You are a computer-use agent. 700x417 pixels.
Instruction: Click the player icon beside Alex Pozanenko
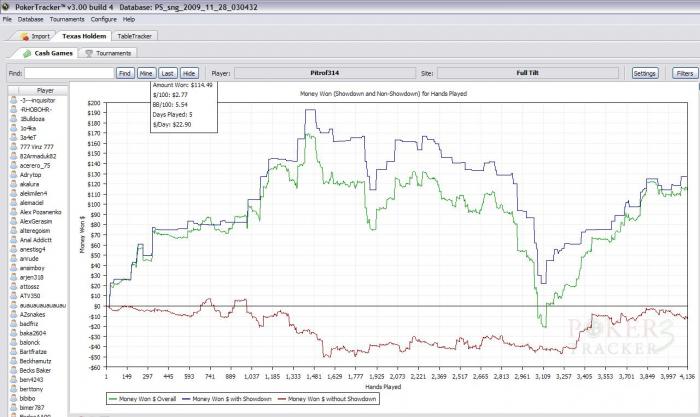[x=14, y=212]
